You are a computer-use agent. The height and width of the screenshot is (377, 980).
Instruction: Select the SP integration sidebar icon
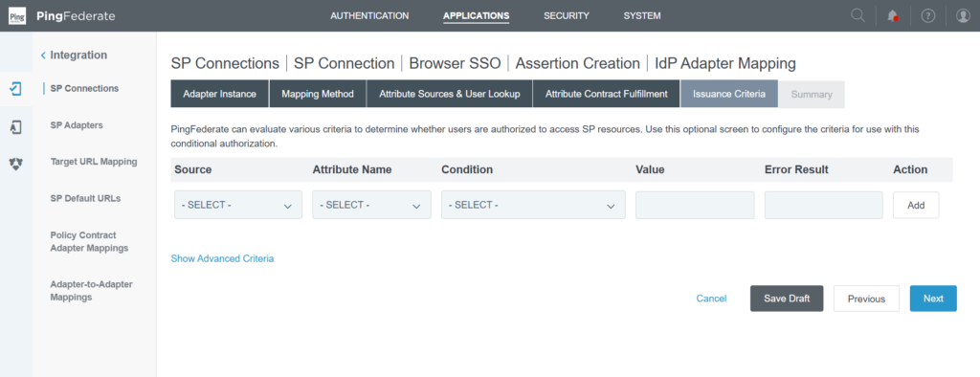coord(16,89)
